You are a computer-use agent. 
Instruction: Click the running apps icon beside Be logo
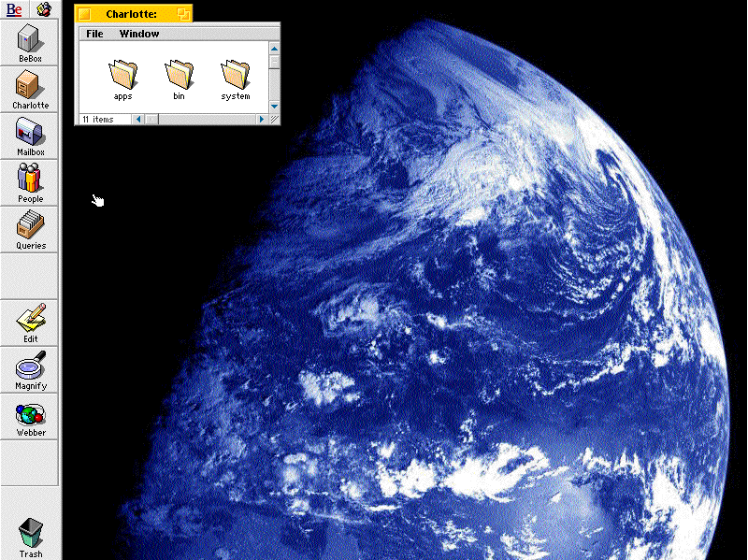pos(43,9)
